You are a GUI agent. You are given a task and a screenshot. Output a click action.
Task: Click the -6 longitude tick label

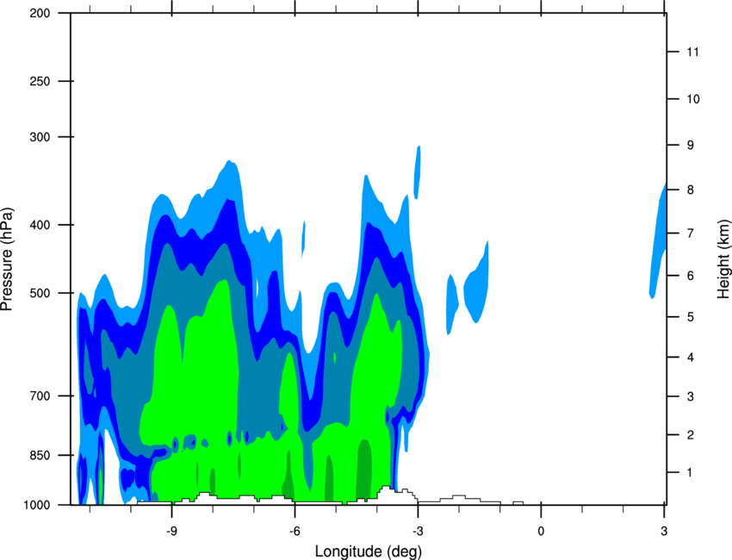click(x=295, y=531)
